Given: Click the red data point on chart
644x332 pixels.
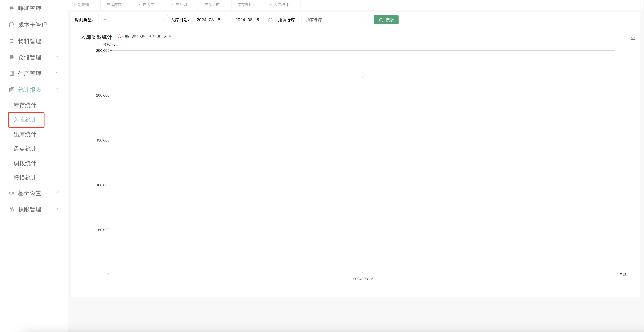Looking at the screenshot, I should tap(363, 77).
